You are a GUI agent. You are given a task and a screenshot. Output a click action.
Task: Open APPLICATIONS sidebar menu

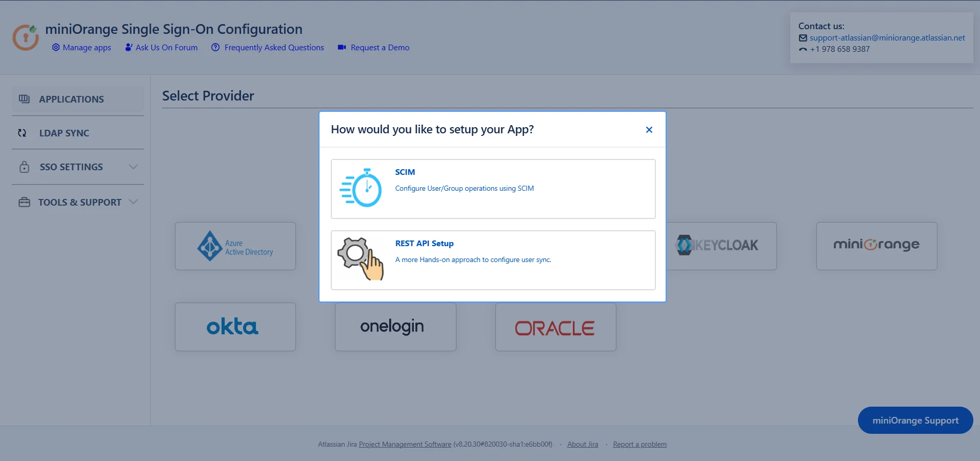click(78, 99)
